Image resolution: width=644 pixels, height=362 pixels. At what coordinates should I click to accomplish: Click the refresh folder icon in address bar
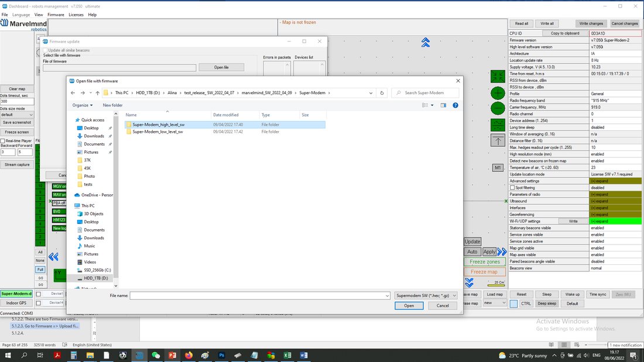point(382,93)
